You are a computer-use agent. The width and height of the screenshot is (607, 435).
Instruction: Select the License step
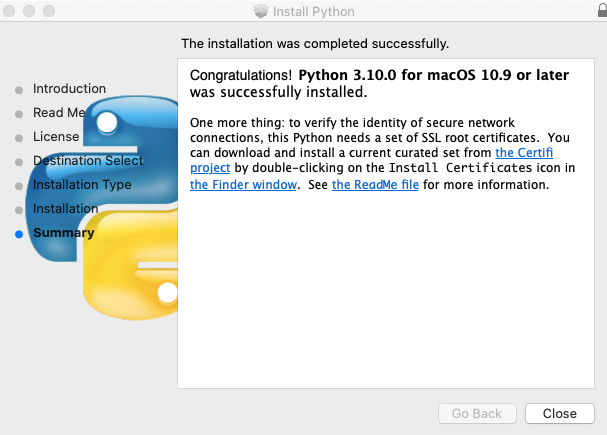(x=56, y=137)
